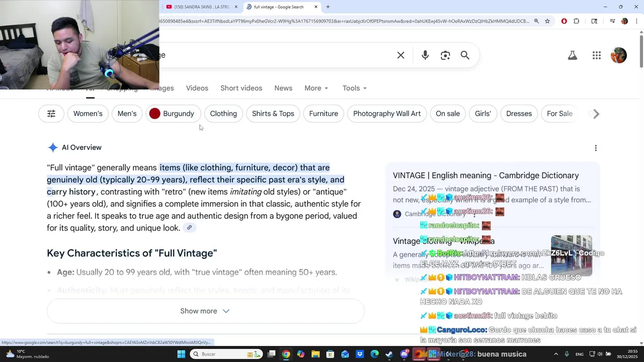Expand AI Overview with Show more
Image resolution: width=644 pixels, height=362 pixels.
(205, 311)
